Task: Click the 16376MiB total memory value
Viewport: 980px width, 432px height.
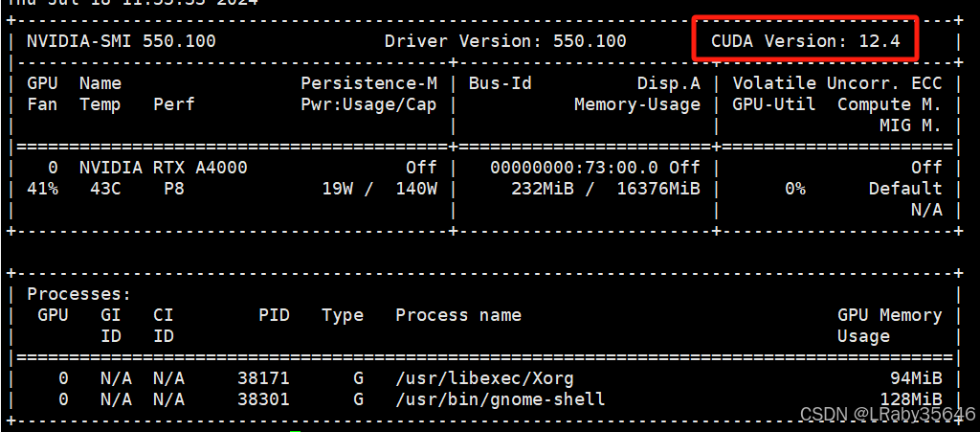Action: point(658,189)
